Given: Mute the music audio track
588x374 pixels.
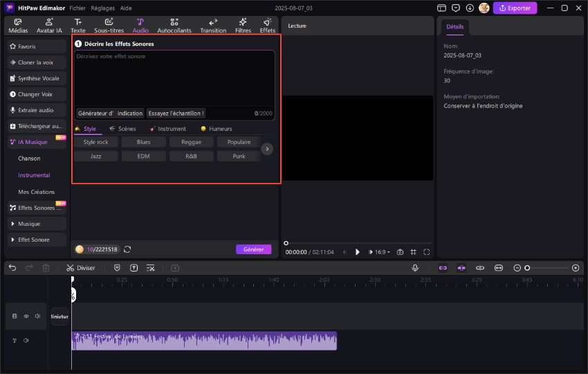Looking at the screenshot, I should coord(26,341).
